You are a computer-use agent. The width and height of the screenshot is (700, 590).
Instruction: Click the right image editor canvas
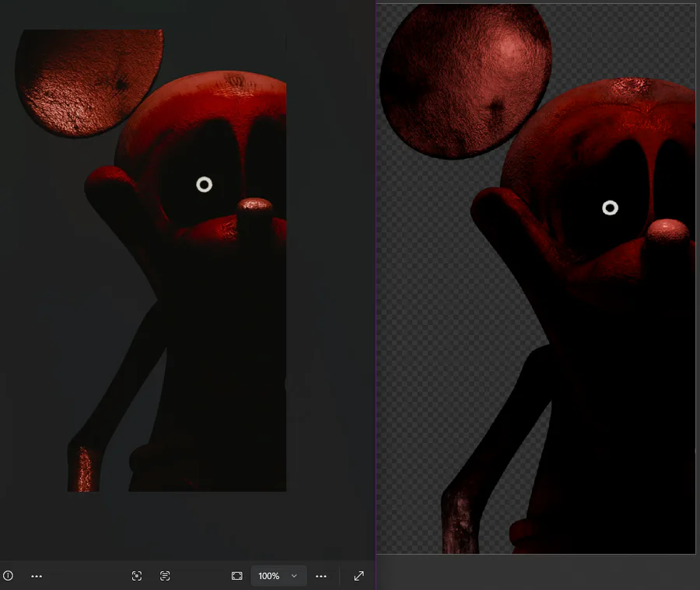point(536,279)
